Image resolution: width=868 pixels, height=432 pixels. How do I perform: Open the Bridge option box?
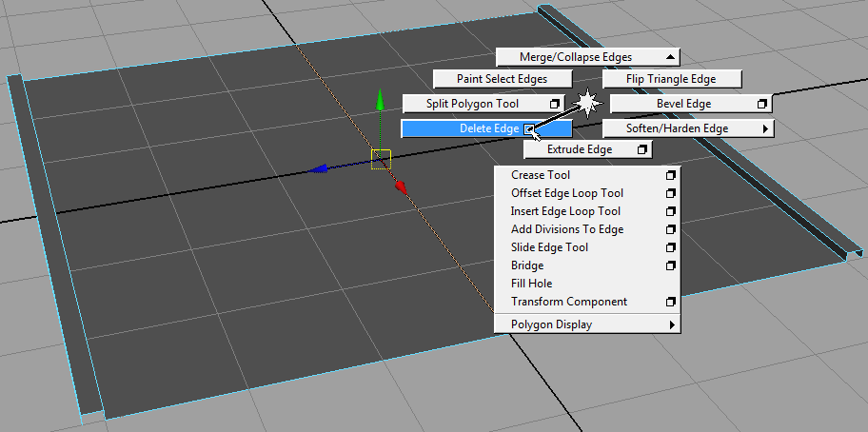coord(671,266)
